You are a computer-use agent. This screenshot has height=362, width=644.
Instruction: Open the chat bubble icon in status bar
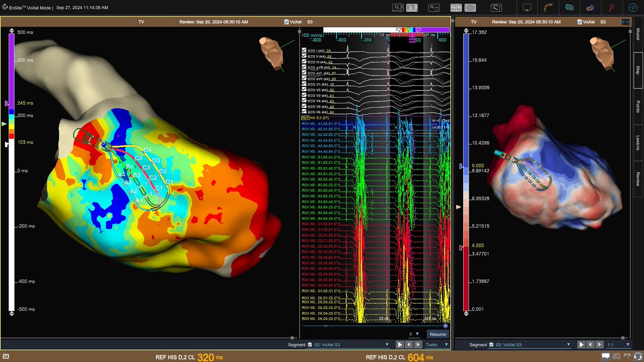pos(605,356)
